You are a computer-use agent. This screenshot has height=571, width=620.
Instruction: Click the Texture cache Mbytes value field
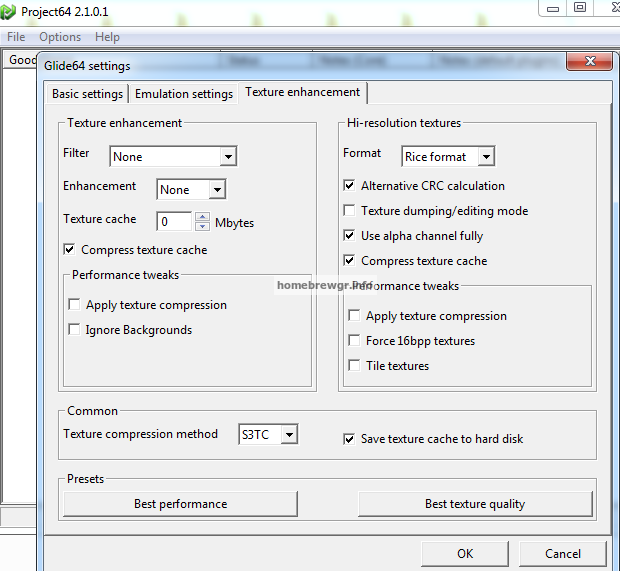coord(174,221)
